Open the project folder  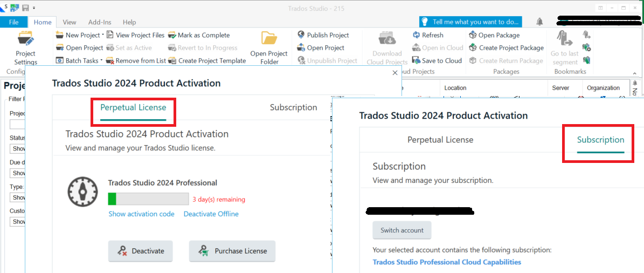269,48
